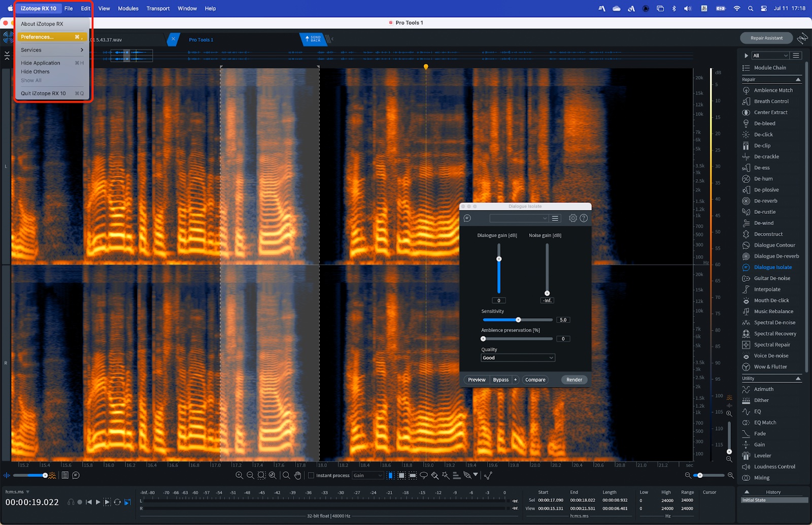Select the Brush selection tool
Screen dimensions: 812x525
coord(435,476)
